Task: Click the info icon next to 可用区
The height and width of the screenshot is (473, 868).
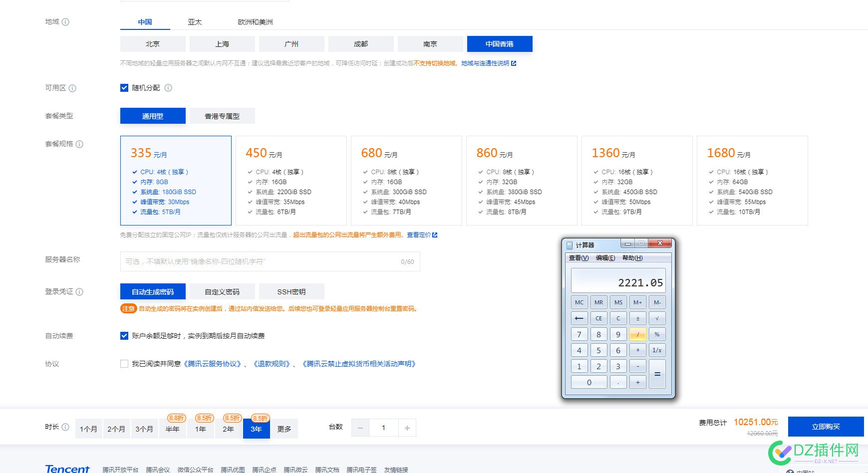Action: click(72, 88)
